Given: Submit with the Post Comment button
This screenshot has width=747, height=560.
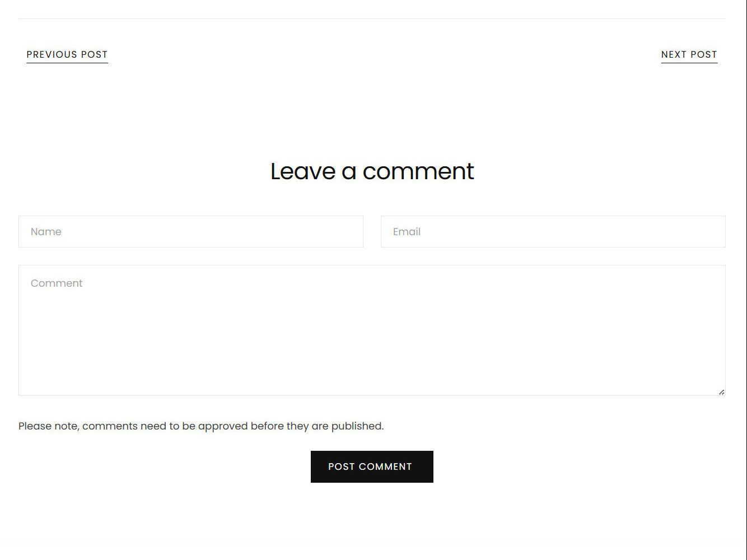Looking at the screenshot, I should click(x=372, y=466).
